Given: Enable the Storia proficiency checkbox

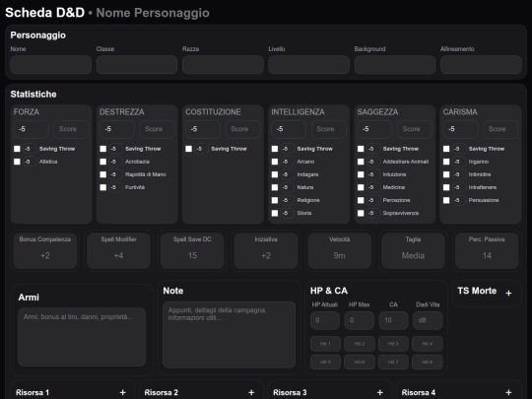Looking at the screenshot, I should (x=275, y=213).
